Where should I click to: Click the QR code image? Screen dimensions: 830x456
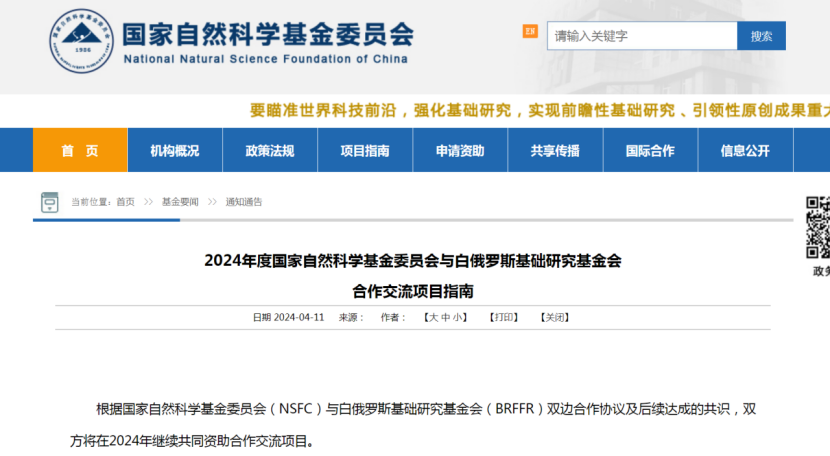tap(818, 226)
